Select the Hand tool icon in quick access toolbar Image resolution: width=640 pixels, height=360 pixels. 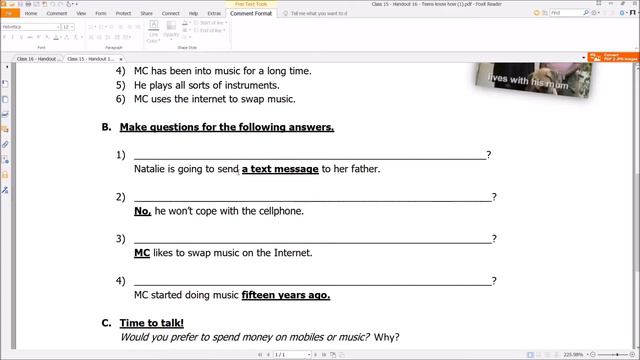69,4
